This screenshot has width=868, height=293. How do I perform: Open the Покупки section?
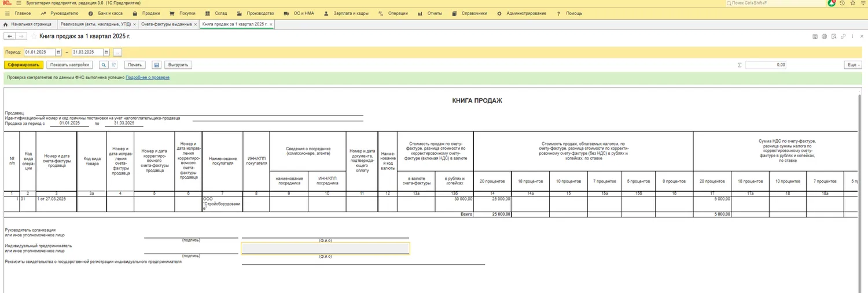pos(183,13)
